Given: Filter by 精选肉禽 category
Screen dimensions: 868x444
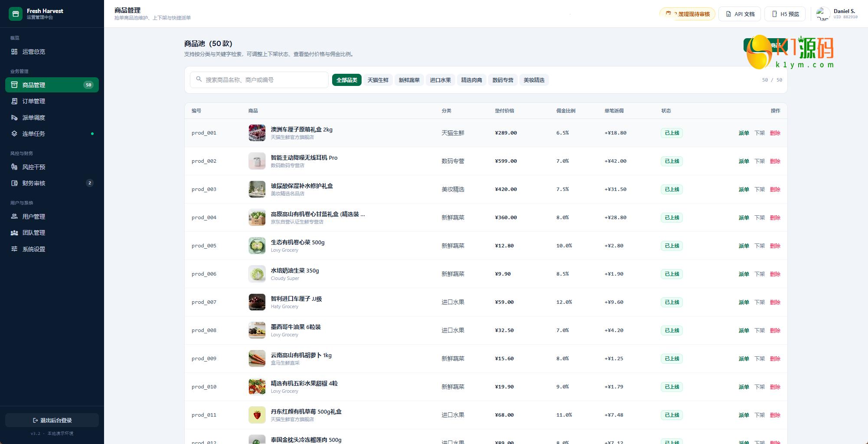Looking at the screenshot, I should pyautogui.click(x=472, y=80).
